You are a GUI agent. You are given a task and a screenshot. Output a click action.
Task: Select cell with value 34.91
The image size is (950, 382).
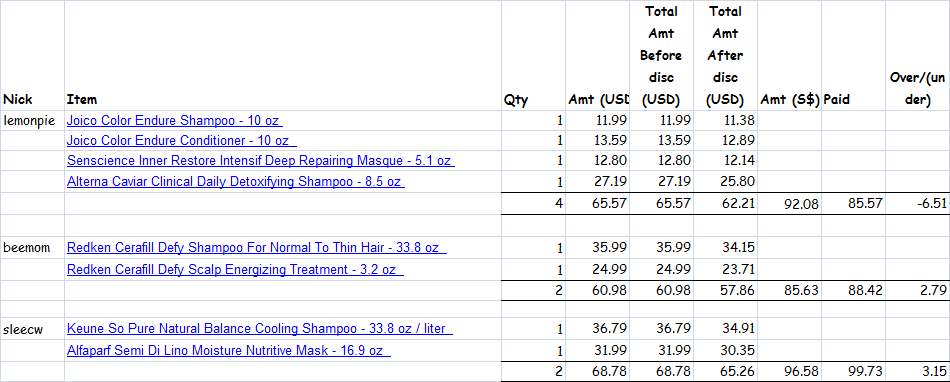[726, 329]
